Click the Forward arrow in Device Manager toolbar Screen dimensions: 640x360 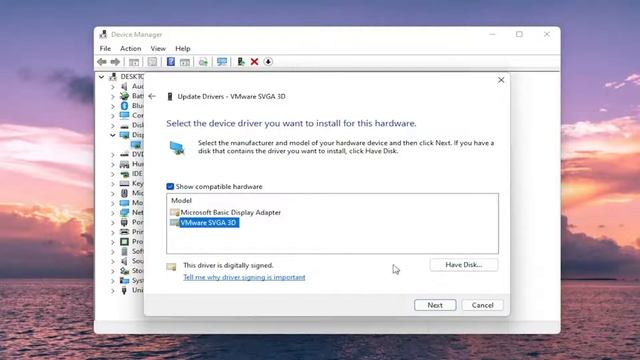point(115,62)
